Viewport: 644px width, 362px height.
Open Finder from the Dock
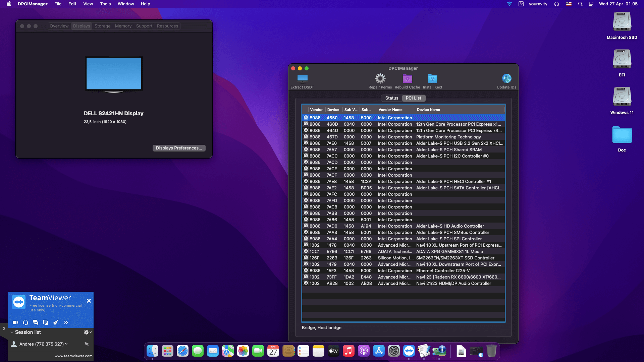(x=152, y=351)
